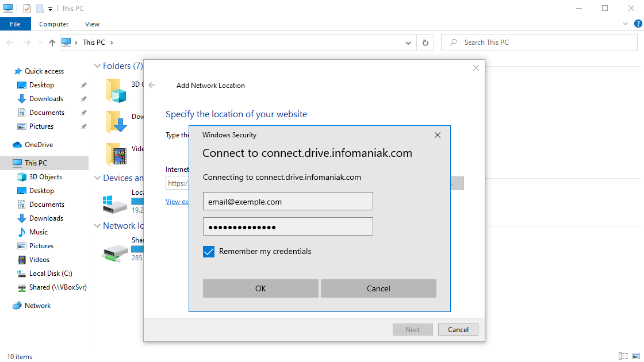Open the View ribbon tab

92,24
